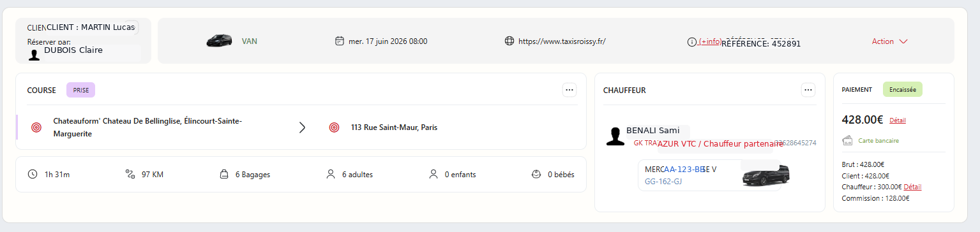980x232 pixels.
Task: Click the 113 Rue Saint-Maur, Paris address
Action: (x=394, y=127)
